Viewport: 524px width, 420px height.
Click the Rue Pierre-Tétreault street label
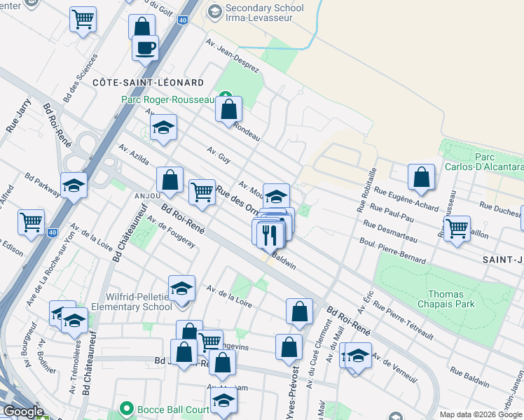(403, 320)
